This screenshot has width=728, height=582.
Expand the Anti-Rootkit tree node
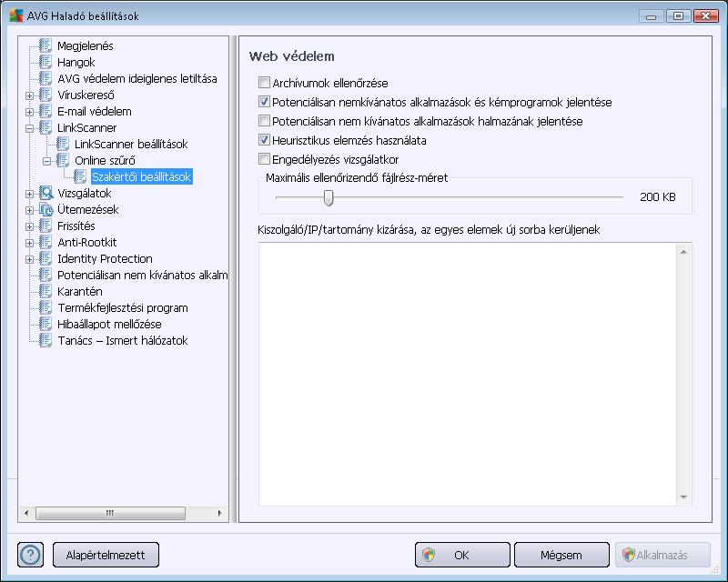click(30, 243)
